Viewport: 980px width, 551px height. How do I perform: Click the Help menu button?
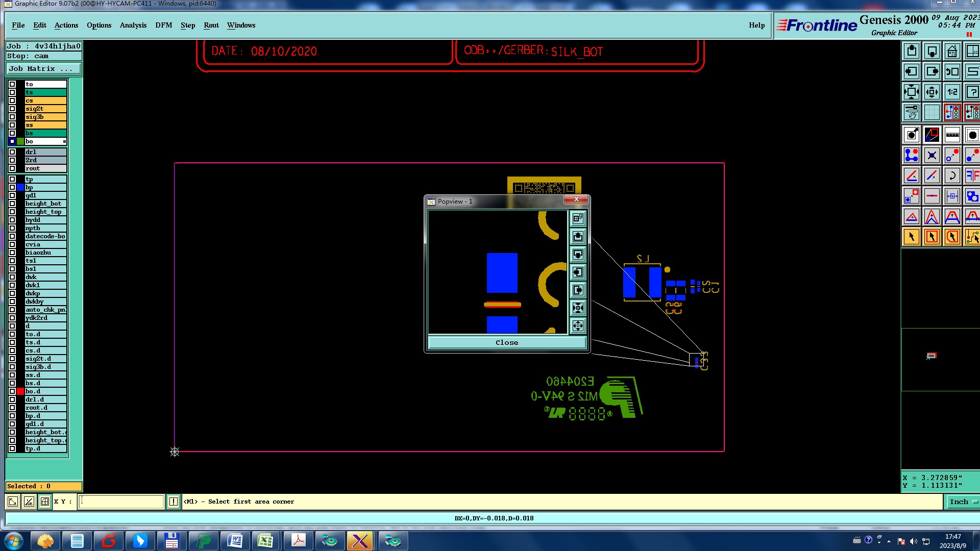point(756,25)
